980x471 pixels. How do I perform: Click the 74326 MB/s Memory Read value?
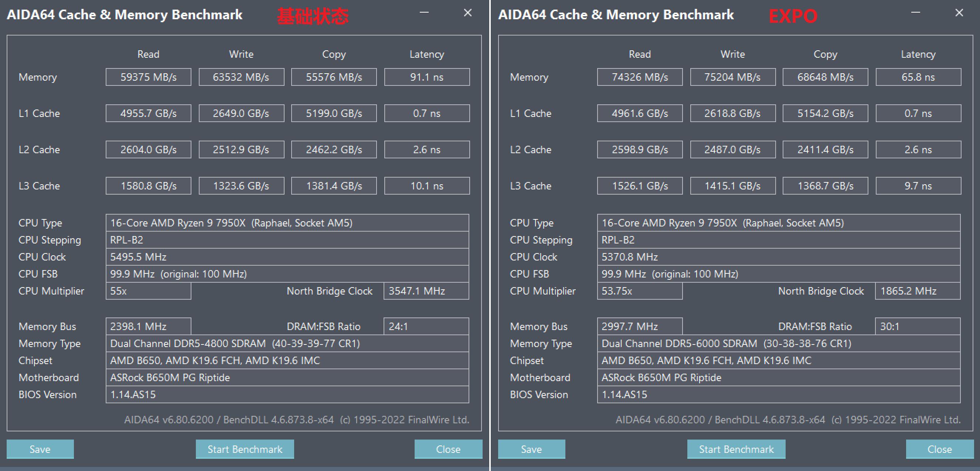(x=640, y=77)
